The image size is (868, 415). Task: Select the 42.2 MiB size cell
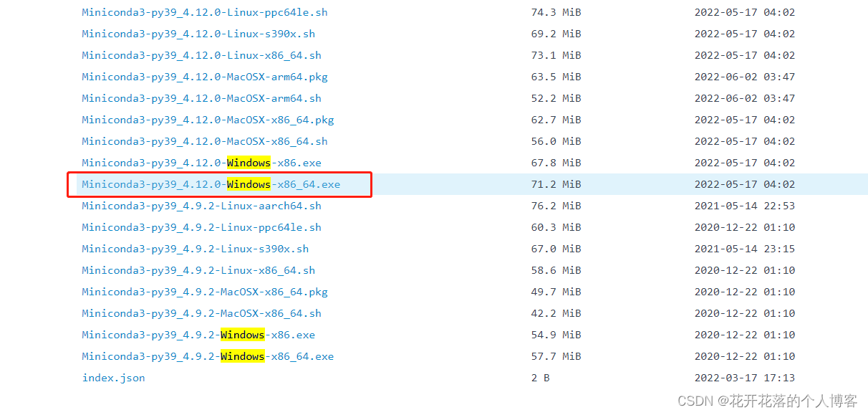tap(556, 313)
